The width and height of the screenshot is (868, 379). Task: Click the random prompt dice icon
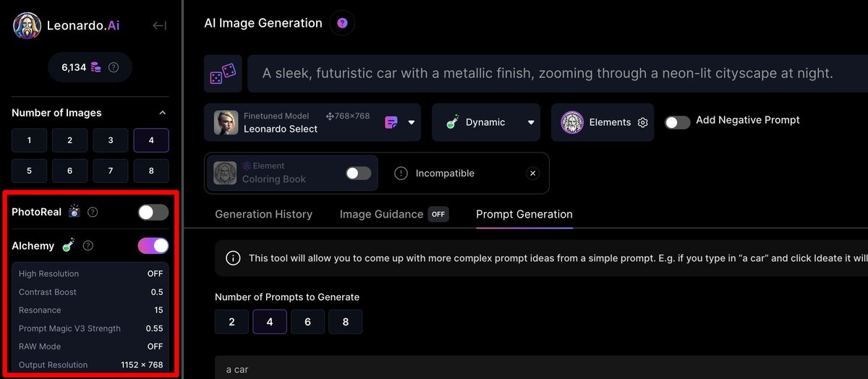(222, 74)
